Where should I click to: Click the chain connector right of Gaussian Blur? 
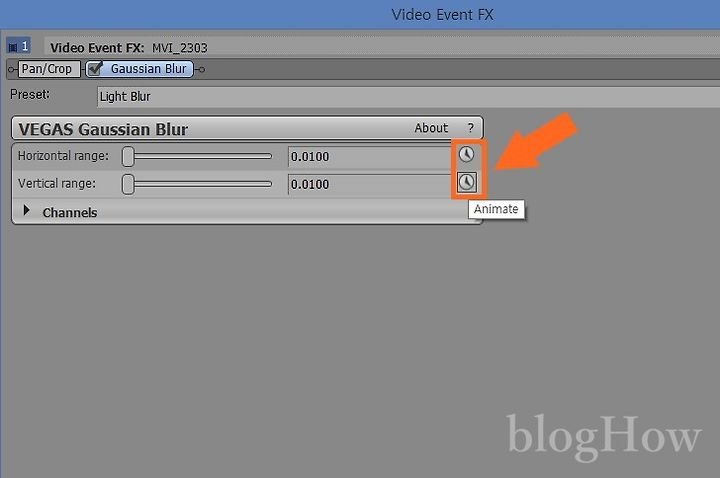pyautogui.click(x=199, y=70)
